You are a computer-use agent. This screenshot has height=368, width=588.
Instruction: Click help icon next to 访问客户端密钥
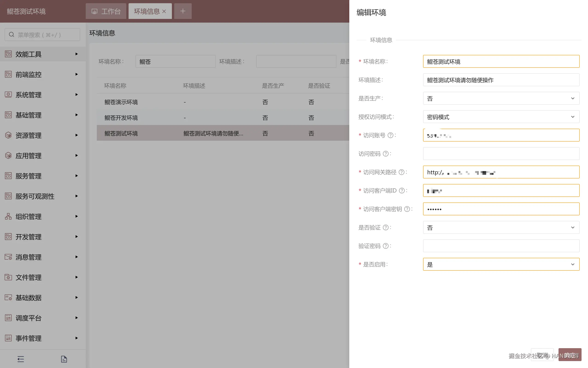(x=407, y=209)
